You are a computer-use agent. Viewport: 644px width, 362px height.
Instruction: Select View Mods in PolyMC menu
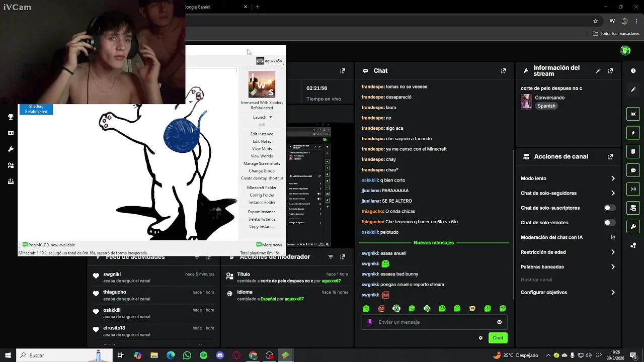[262, 149]
